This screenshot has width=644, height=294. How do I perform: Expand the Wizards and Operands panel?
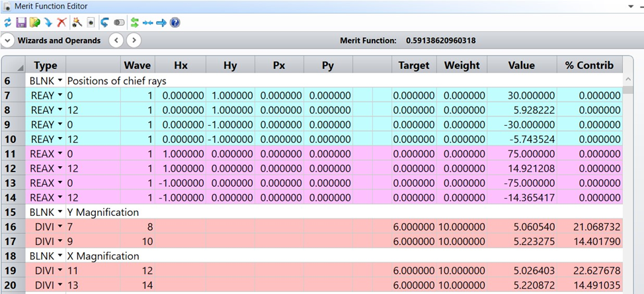(8, 40)
